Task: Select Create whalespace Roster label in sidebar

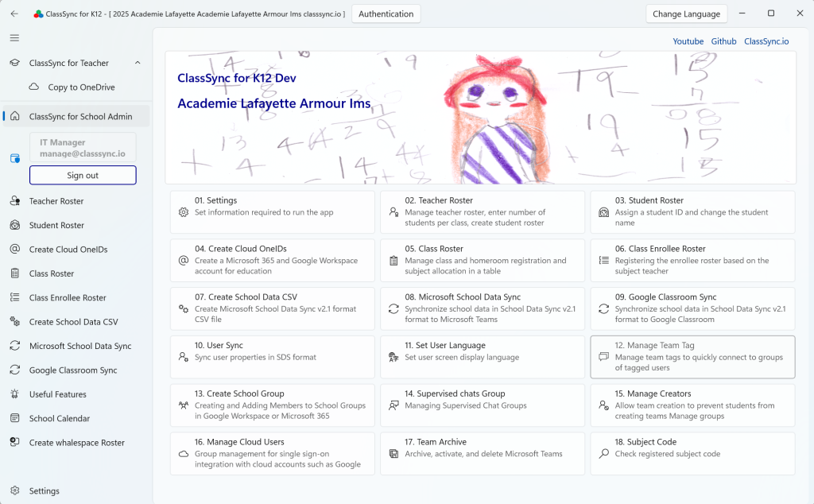Action: pyautogui.click(x=77, y=443)
